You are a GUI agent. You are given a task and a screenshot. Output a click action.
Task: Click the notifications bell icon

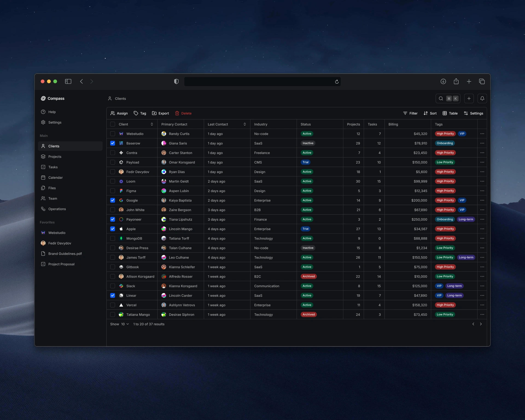coord(482,98)
